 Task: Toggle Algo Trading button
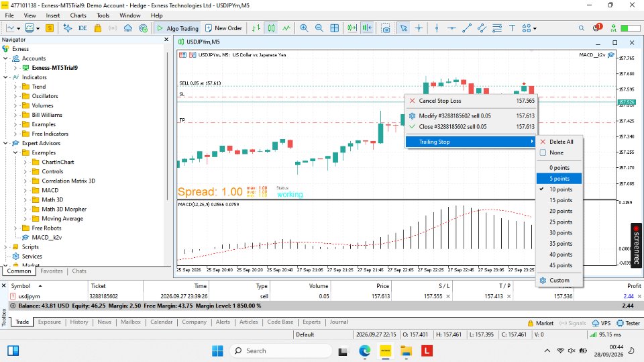coord(177,28)
